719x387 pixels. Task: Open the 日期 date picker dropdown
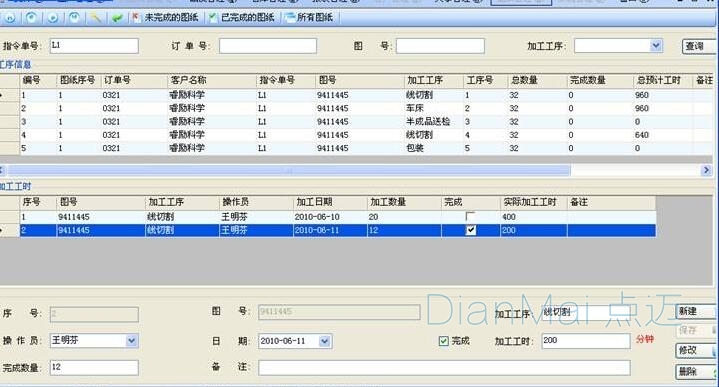tap(325, 341)
